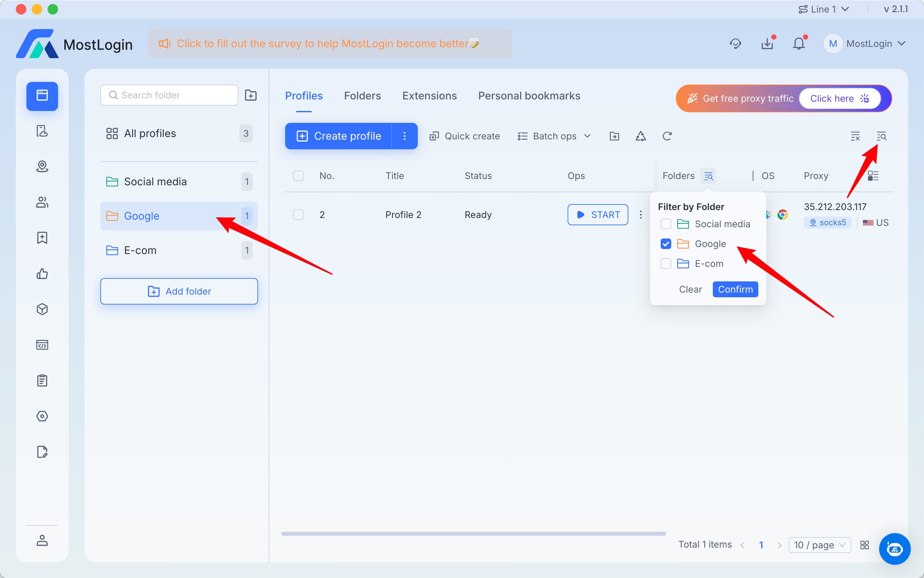Open the hexagon settings sidebar icon

(42, 416)
